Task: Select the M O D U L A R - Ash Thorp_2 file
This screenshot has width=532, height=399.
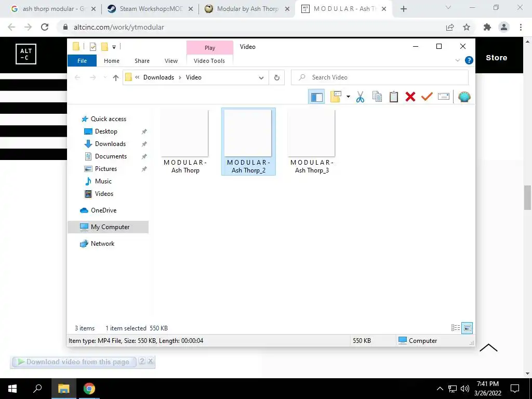Action: tap(248, 141)
